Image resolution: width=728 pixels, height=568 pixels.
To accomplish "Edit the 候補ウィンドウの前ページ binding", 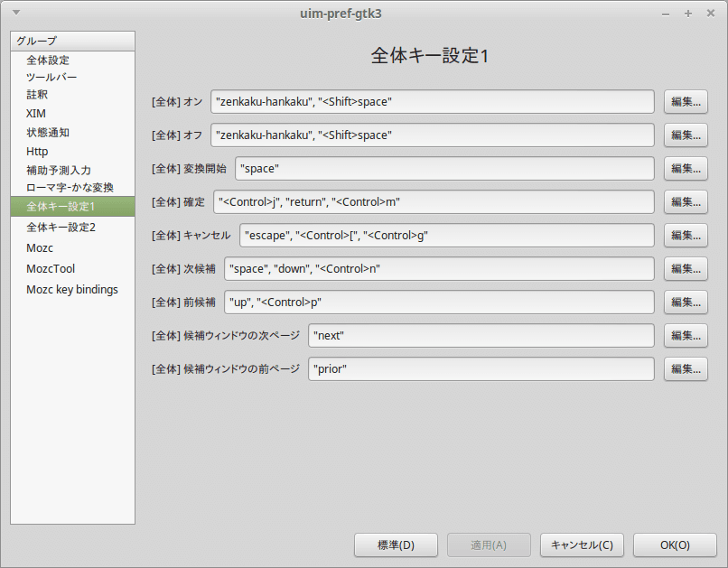I will 686,369.
